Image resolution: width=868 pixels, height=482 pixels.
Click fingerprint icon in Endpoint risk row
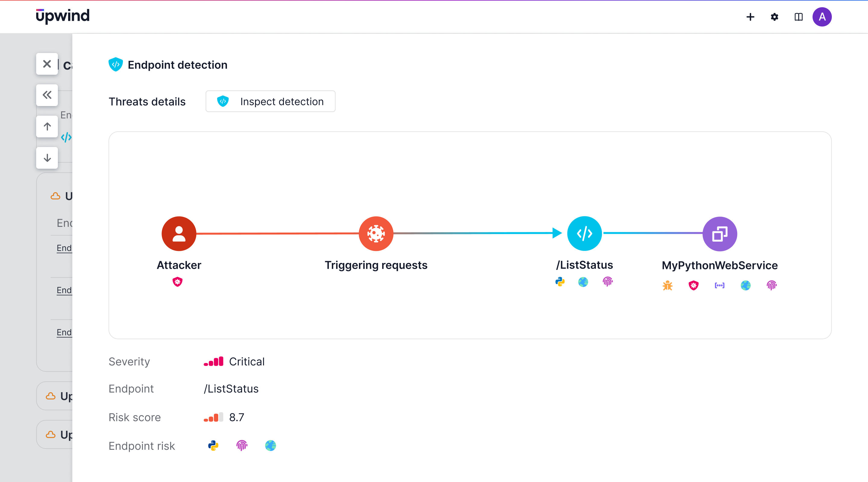point(242,446)
